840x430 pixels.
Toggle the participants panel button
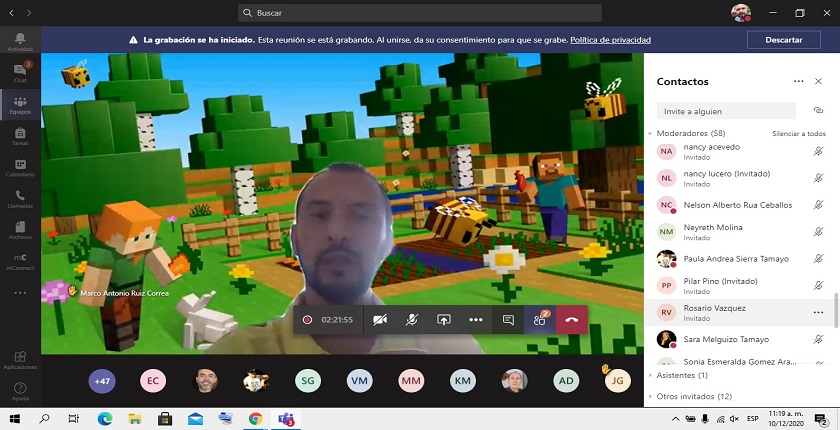[x=539, y=320]
